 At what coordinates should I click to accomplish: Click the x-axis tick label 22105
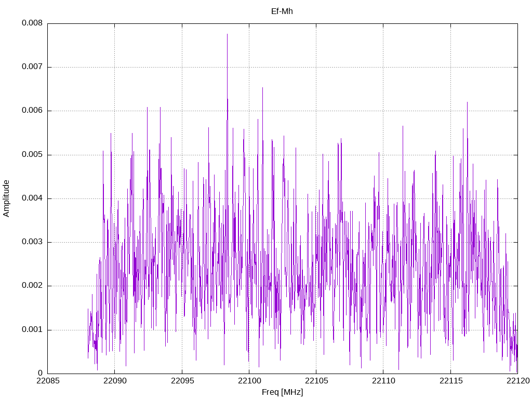(316, 381)
